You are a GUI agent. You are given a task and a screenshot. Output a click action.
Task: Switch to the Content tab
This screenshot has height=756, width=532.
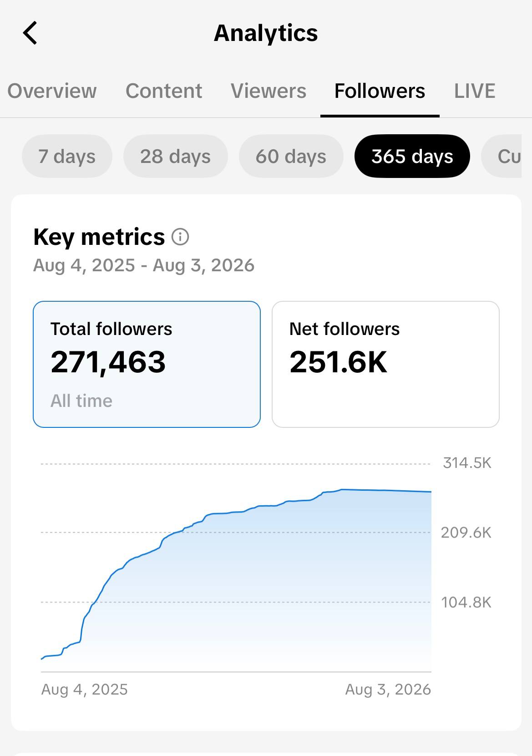tap(164, 91)
